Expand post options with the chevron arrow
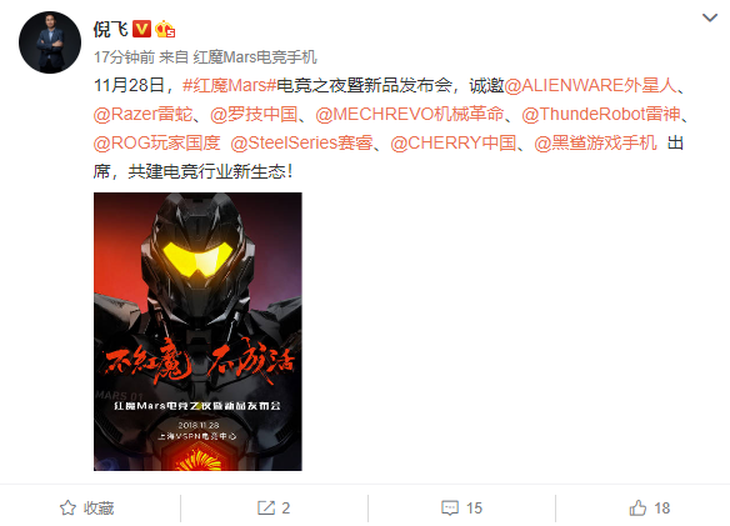Viewport: 730px width, 526px height. click(x=710, y=18)
